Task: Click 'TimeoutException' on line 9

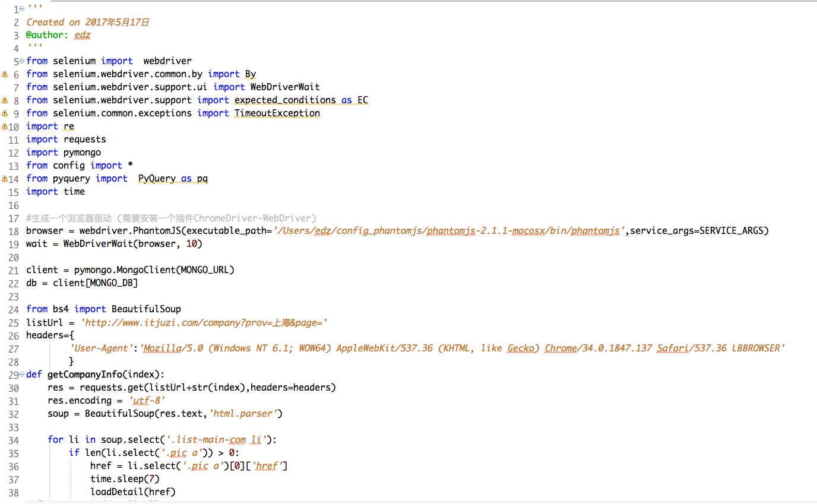Action: (x=277, y=113)
